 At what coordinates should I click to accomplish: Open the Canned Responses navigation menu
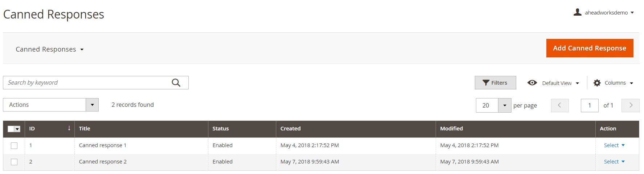tap(50, 49)
